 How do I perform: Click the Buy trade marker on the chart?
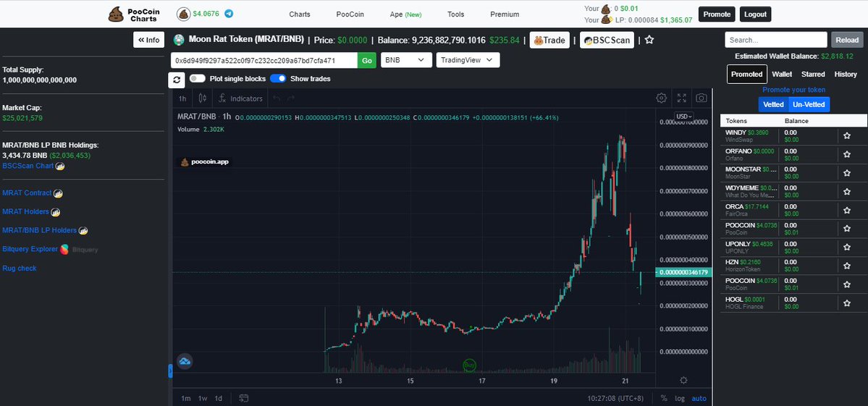click(469, 365)
